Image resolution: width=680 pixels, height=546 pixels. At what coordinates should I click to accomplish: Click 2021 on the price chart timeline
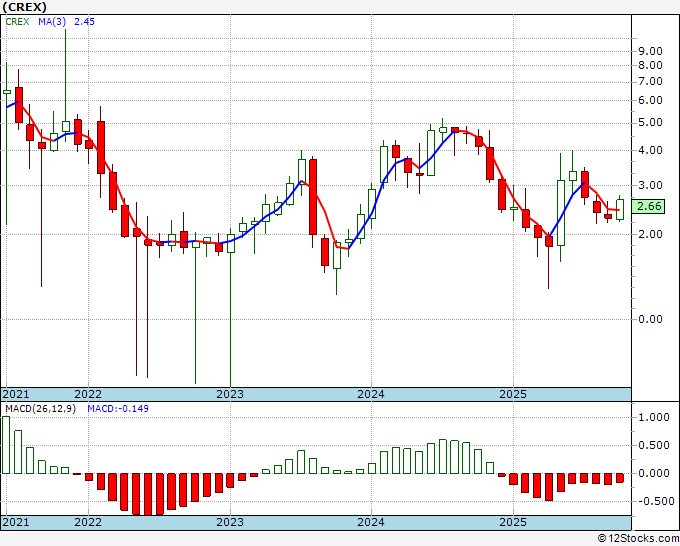16,394
